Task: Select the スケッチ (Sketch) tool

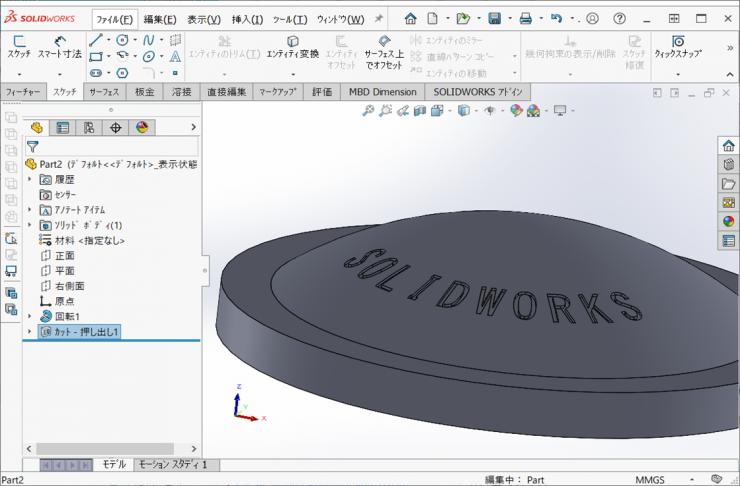Action: (19, 47)
